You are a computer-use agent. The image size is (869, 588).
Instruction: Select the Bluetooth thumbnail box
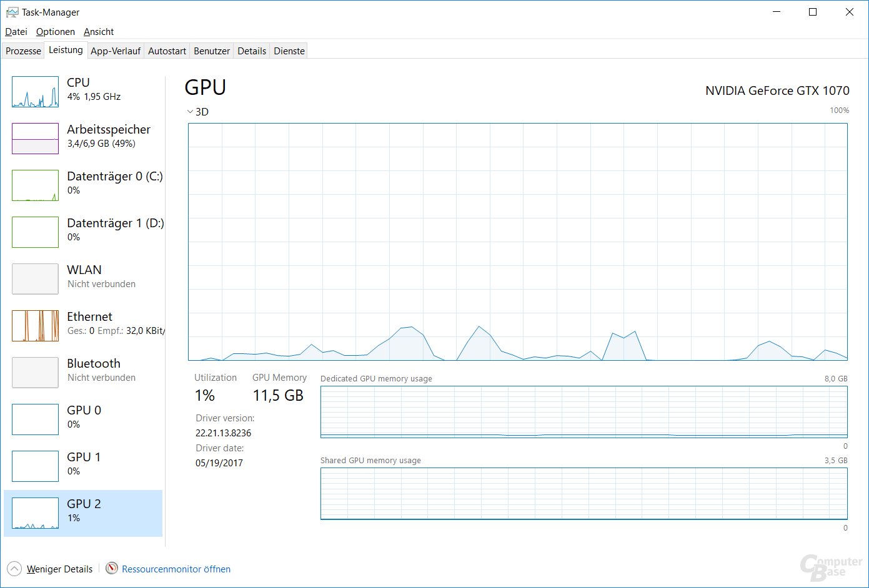(x=36, y=373)
